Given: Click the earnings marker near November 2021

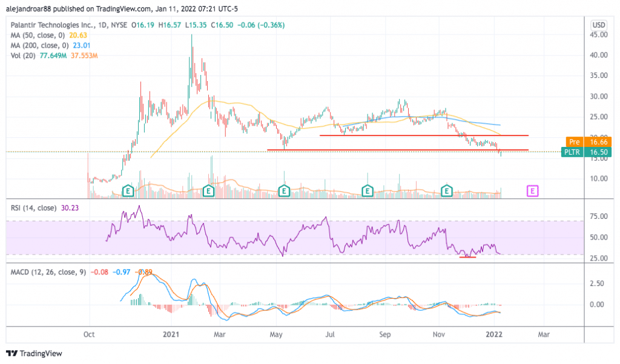Looking at the screenshot, I should coord(446,191).
